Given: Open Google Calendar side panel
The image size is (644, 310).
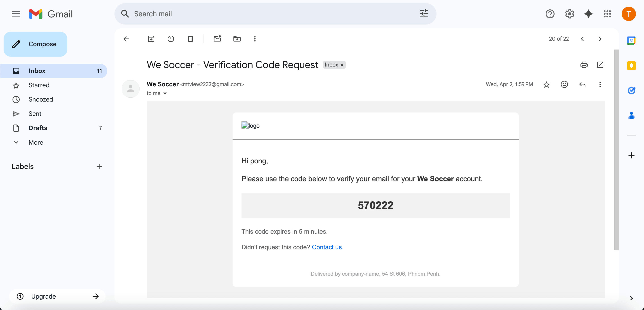Looking at the screenshot, I should point(632,40).
